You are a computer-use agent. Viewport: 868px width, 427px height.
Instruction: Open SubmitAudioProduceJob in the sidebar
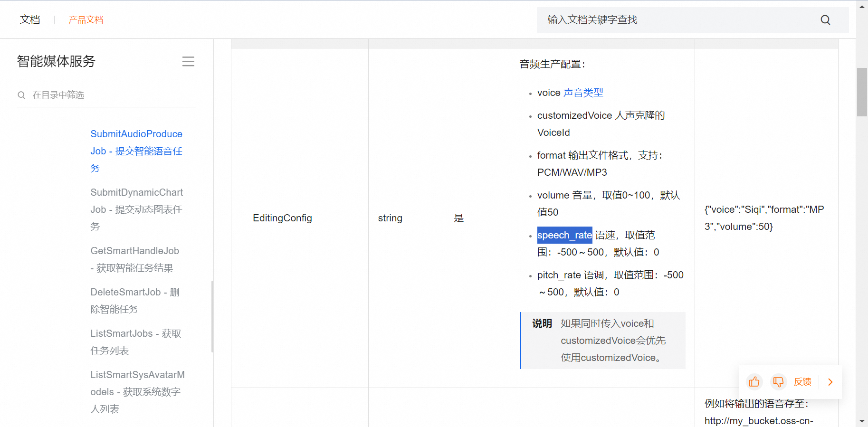pos(137,151)
